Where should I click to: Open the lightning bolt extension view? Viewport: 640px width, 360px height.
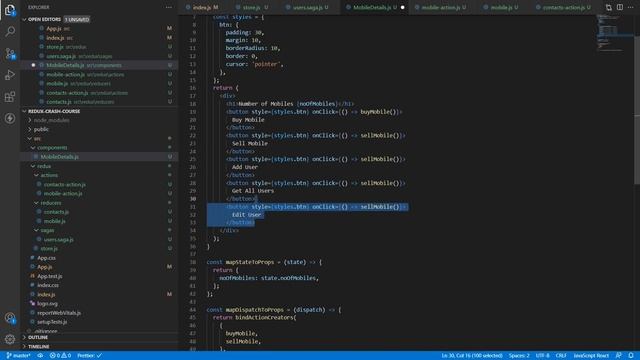[x=10, y=118]
